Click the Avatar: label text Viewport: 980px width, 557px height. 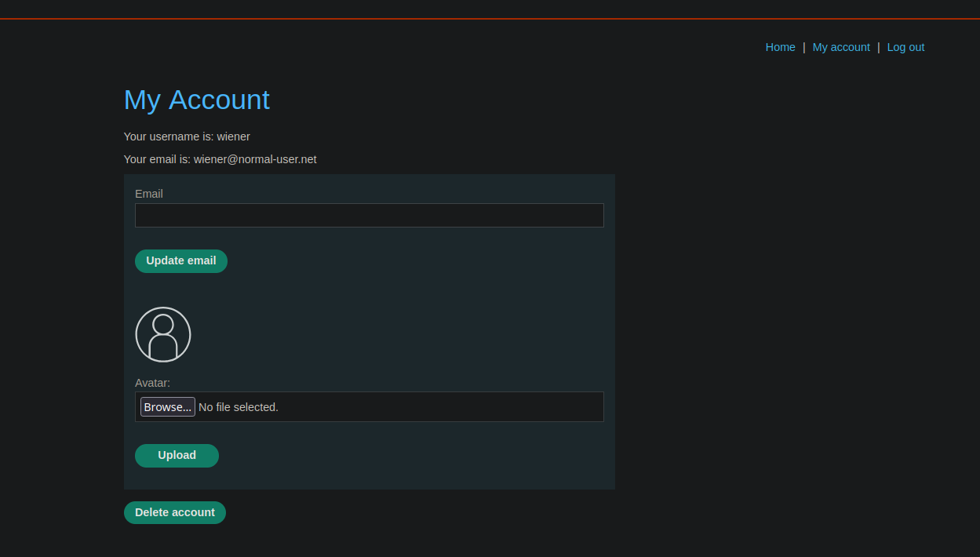click(152, 383)
